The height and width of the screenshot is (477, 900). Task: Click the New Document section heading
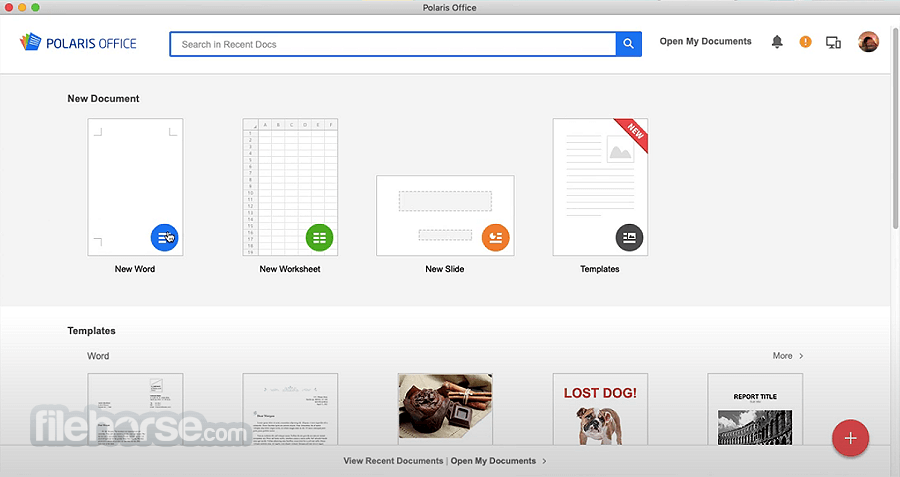103,99
